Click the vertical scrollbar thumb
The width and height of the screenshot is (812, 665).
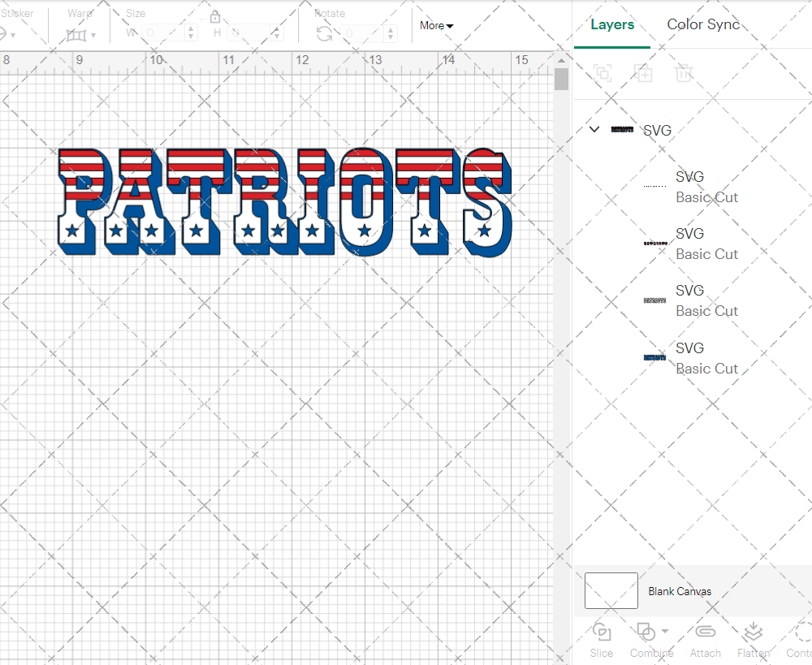pos(561,80)
